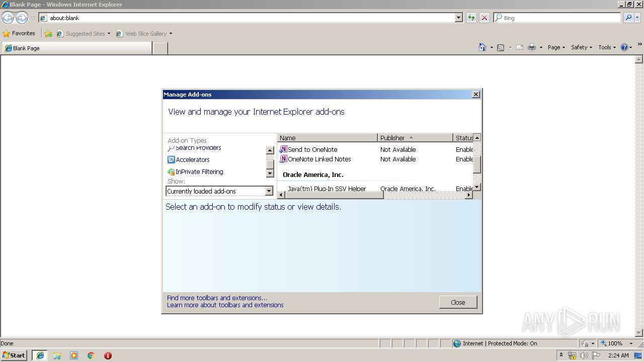Click the network tray icon with warning

tap(572, 355)
